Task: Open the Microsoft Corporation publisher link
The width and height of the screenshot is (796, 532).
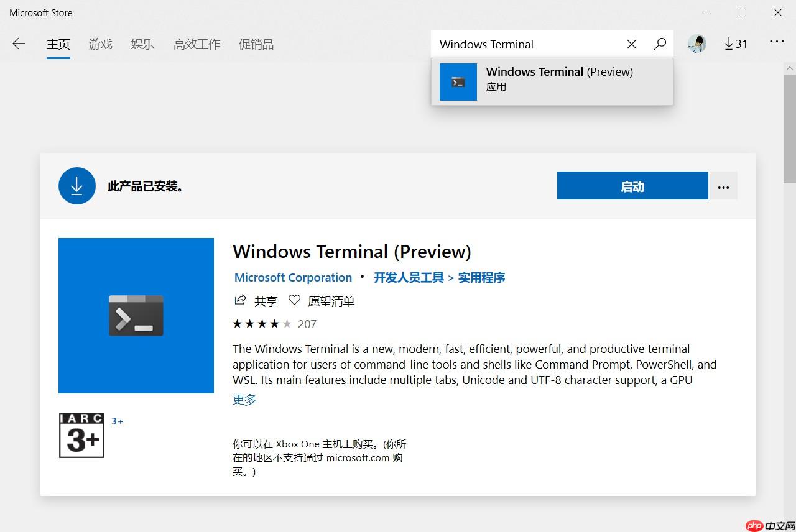Action: coord(293,277)
